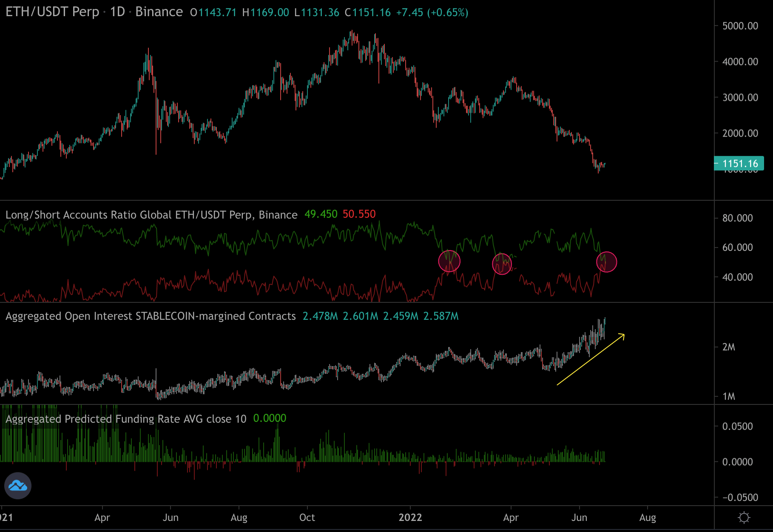Click the 2022 label on time axis

pos(410,518)
